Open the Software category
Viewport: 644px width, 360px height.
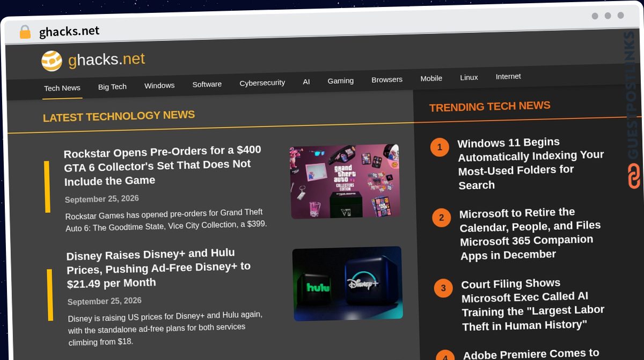[207, 84]
